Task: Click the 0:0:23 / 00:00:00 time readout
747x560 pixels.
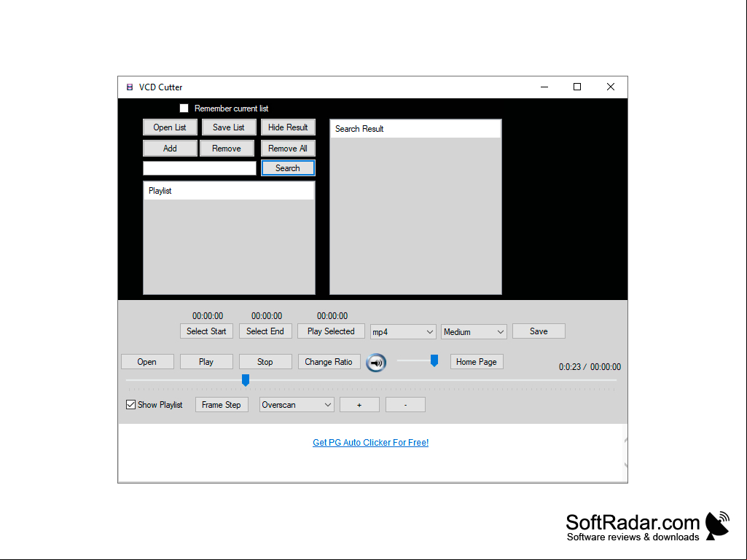Action: tap(590, 367)
